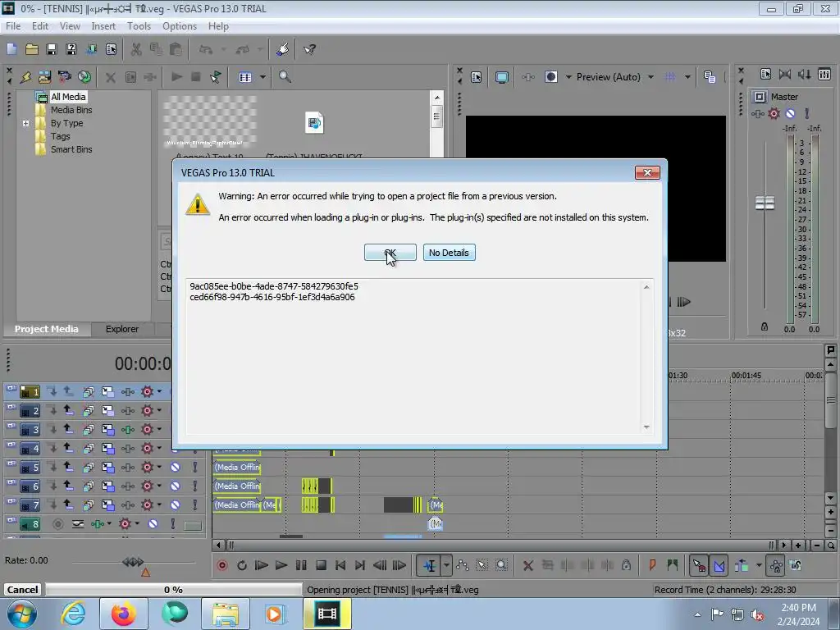Toggle Mute on audio track 8
This screenshot has width=840, height=630.
click(153, 523)
